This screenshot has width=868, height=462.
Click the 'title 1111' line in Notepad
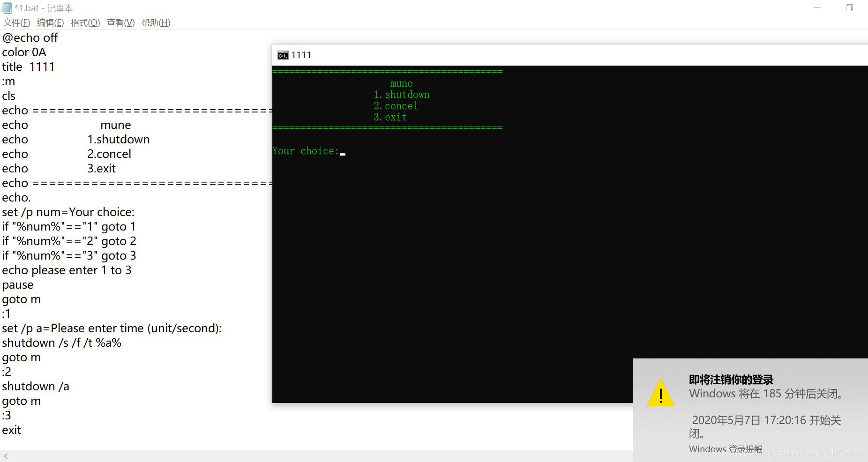(28, 67)
